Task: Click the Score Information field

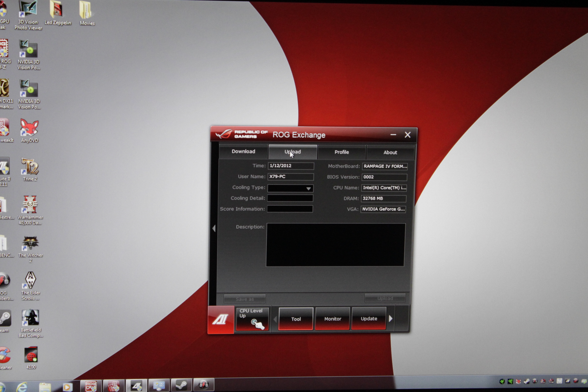Action: (x=290, y=209)
